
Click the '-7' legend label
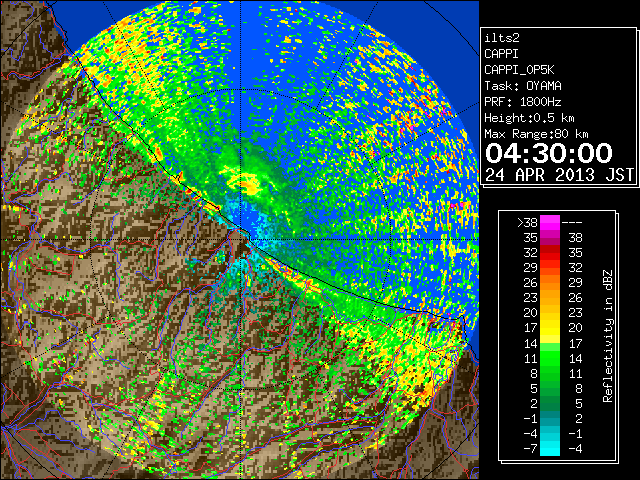point(530,448)
